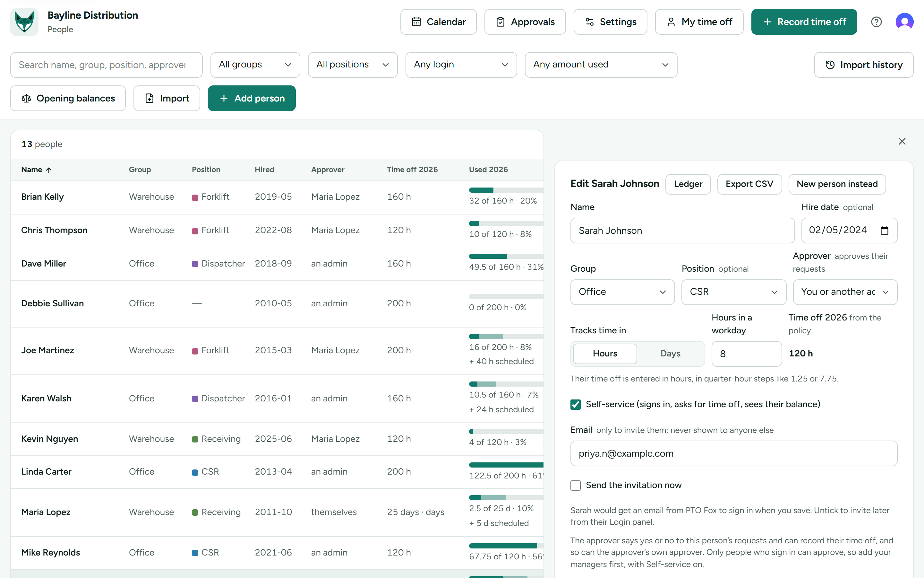This screenshot has width=924, height=578.
Task: Click the Email field priya.n@example.com
Action: [x=733, y=453]
